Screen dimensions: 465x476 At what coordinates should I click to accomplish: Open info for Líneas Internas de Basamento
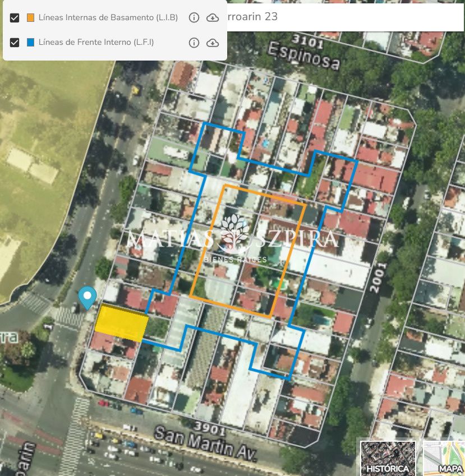pos(194,18)
